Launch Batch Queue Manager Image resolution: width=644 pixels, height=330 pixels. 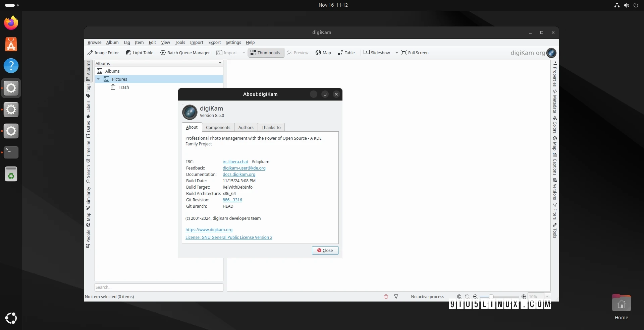click(185, 53)
